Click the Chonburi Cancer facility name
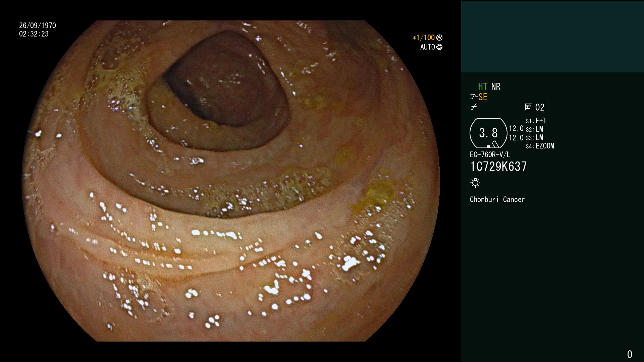644x362 pixels. (x=497, y=199)
